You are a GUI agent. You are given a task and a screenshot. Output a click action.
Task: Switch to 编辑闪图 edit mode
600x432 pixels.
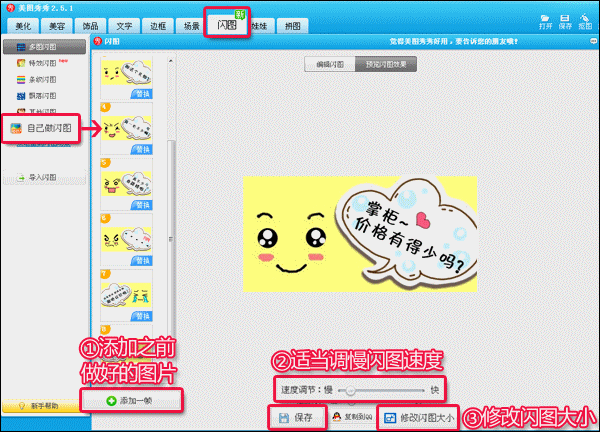[330, 64]
